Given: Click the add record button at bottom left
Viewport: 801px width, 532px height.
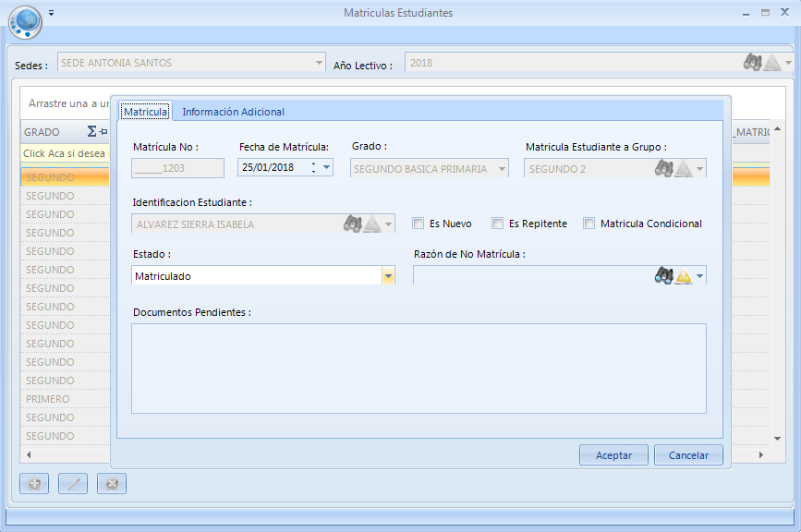Looking at the screenshot, I should (x=34, y=484).
